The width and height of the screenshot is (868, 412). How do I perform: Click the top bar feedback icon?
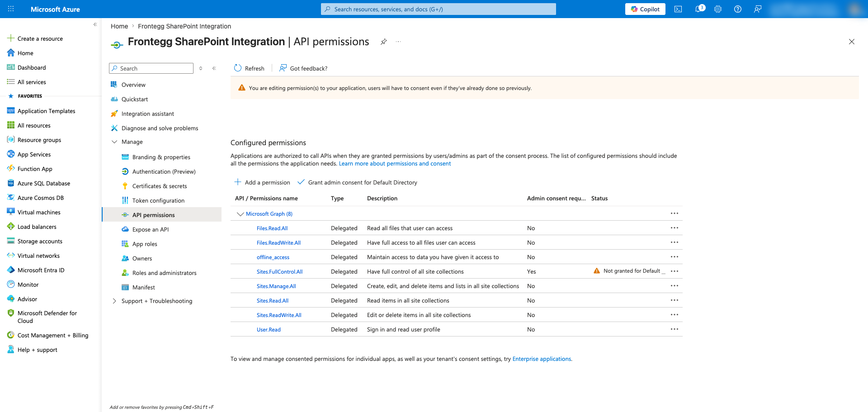[758, 9]
